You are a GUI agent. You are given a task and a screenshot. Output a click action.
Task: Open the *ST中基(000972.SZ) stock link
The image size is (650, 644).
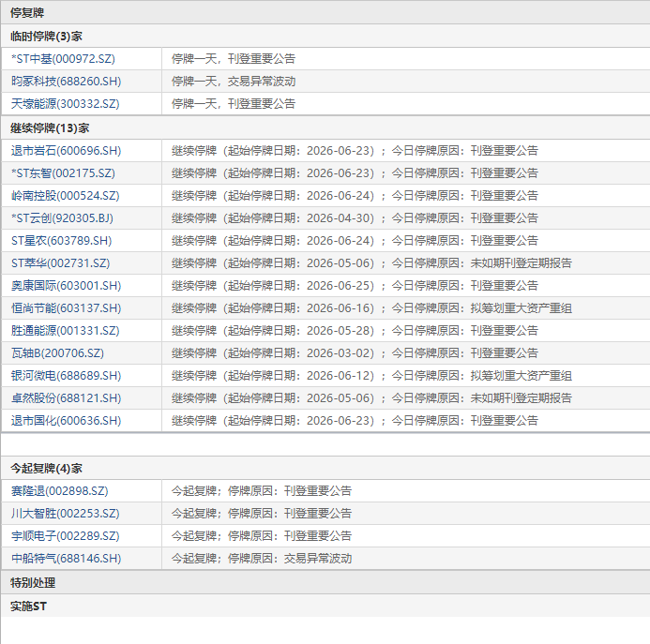pyautogui.click(x=63, y=59)
